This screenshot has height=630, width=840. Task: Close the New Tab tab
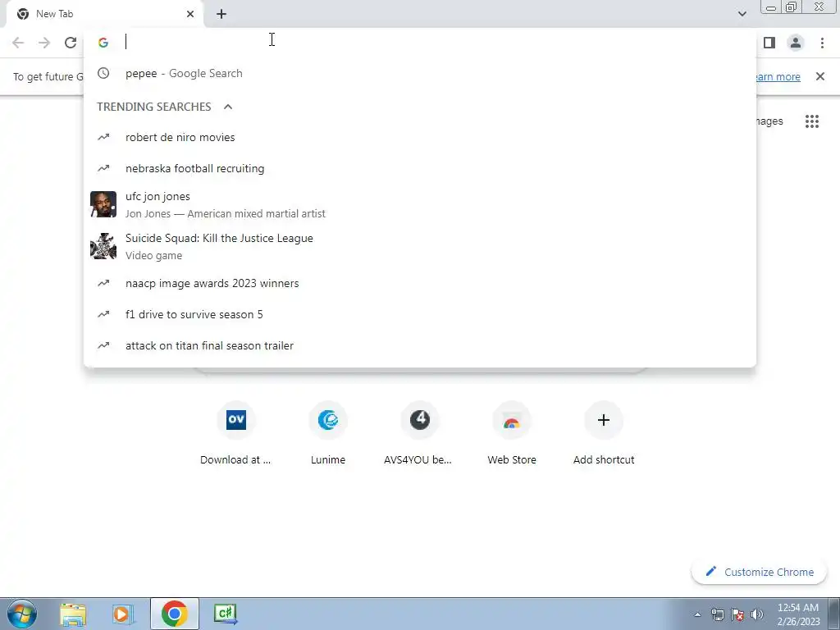(190, 14)
